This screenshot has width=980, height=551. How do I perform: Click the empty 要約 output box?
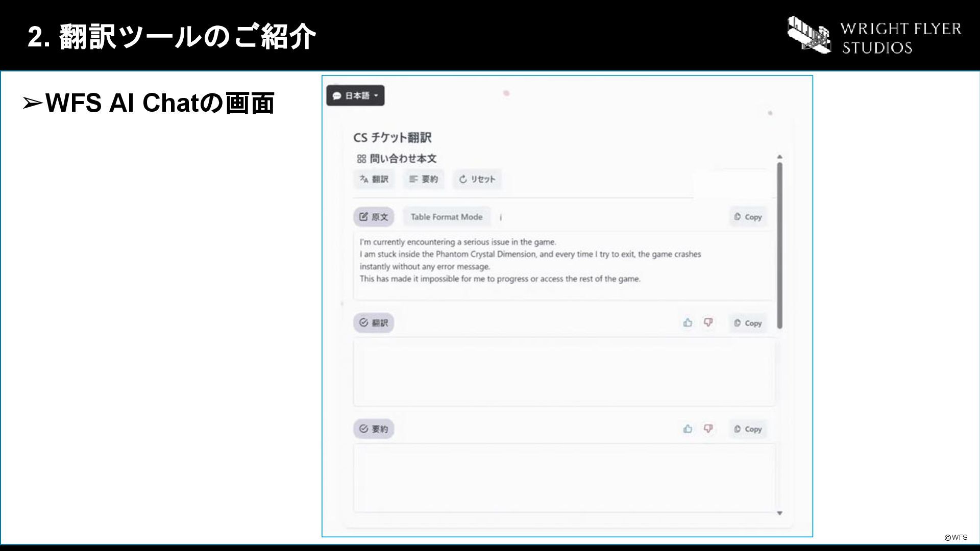[x=563, y=478]
